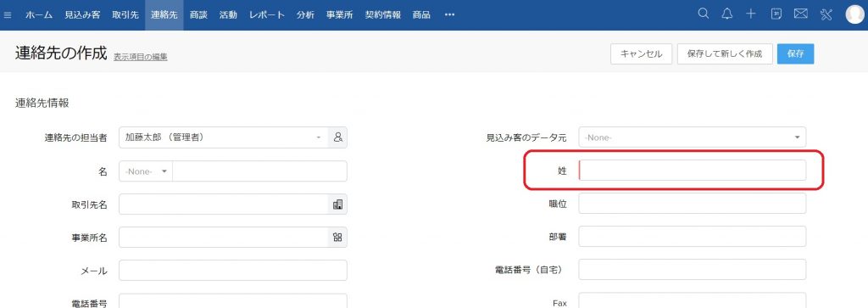The height and width of the screenshot is (308, 868).
Task: Open the 表示項目の編集 link
Action: pos(141,57)
